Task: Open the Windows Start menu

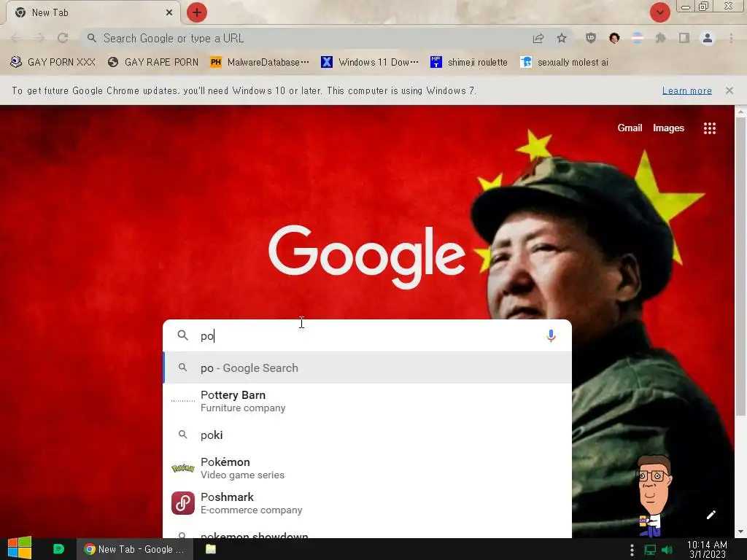Action: (x=20, y=549)
